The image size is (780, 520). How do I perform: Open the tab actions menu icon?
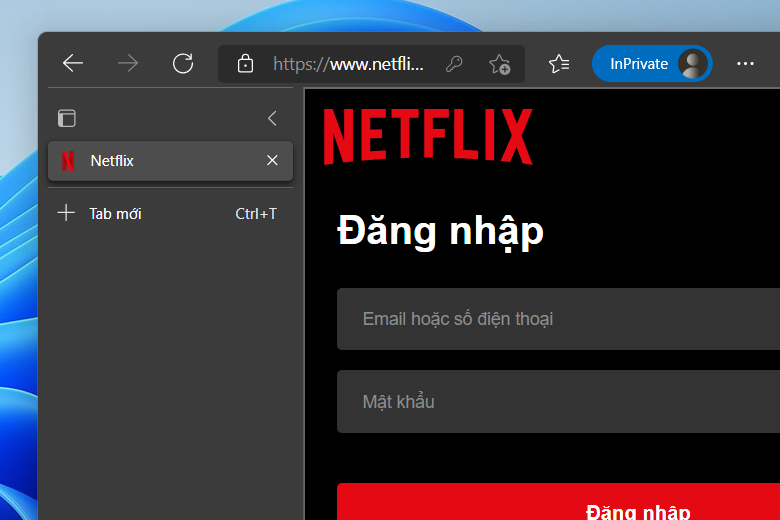click(x=67, y=118)
